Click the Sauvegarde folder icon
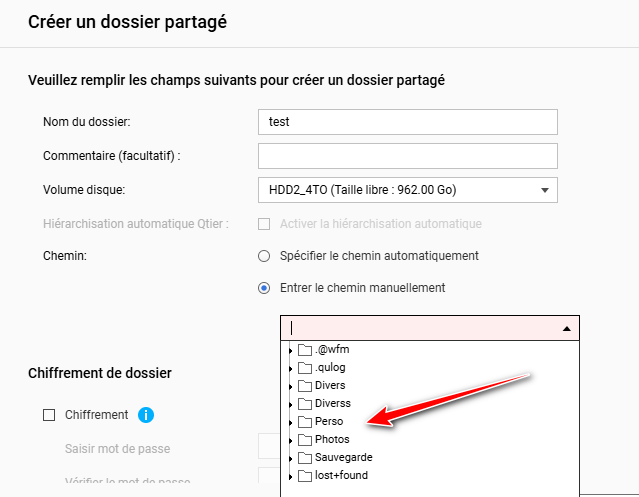 coord(305,458)
